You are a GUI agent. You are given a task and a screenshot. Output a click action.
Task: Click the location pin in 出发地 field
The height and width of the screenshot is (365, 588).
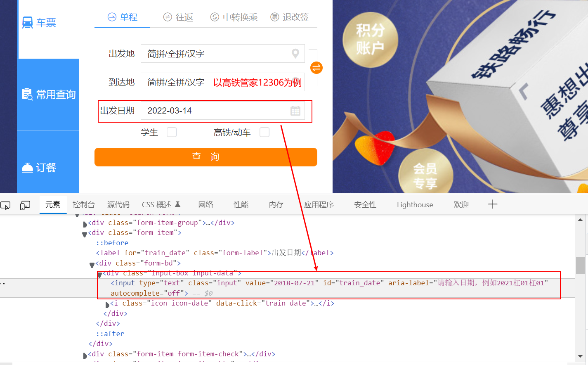pos(295,54)
